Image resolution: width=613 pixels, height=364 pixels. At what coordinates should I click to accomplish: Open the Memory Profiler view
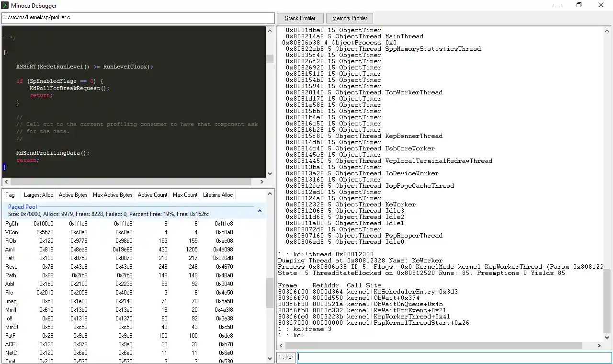349,18
